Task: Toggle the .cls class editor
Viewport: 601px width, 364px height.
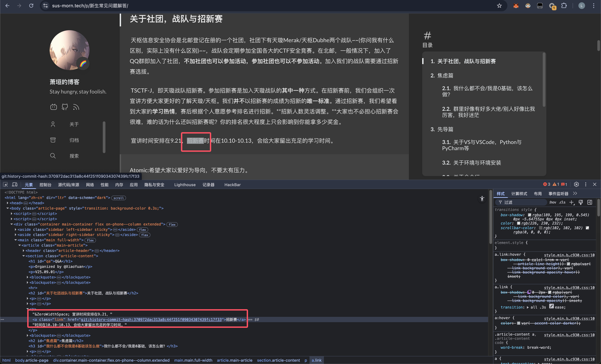Action: click(562, 202)
